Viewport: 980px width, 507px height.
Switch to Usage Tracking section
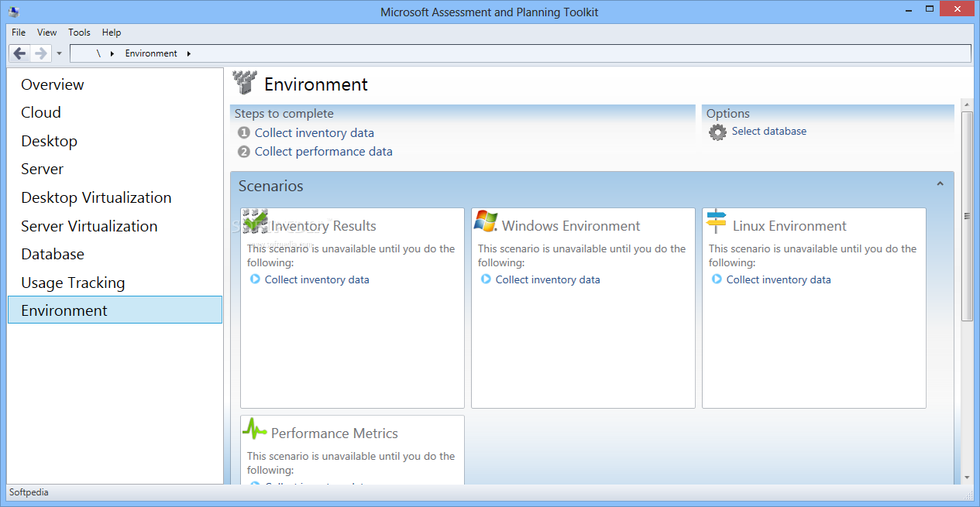click(x=115, y=283)
